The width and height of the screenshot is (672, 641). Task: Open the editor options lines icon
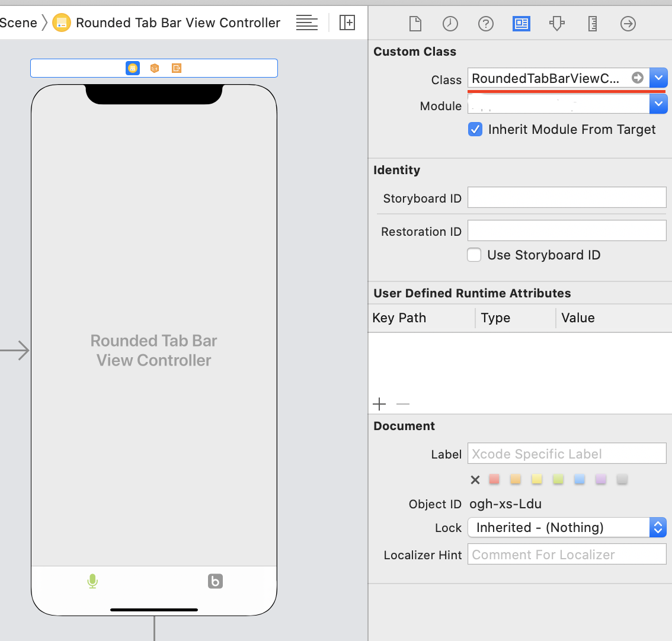[307, 23]
